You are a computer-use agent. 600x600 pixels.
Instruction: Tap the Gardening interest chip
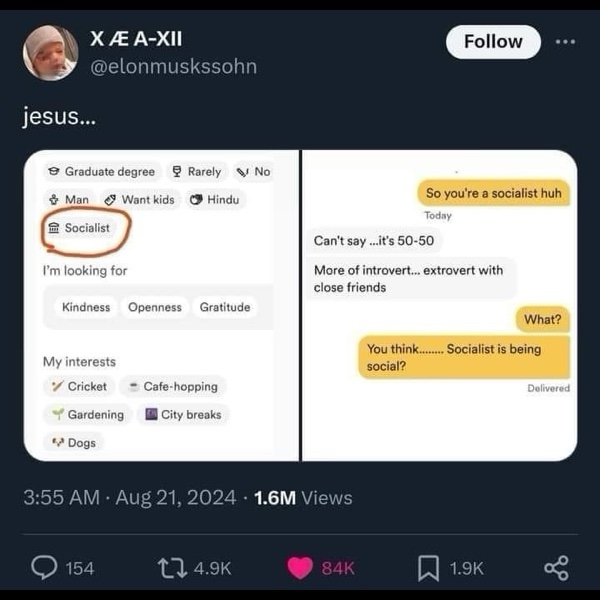[x=87, y=414]
